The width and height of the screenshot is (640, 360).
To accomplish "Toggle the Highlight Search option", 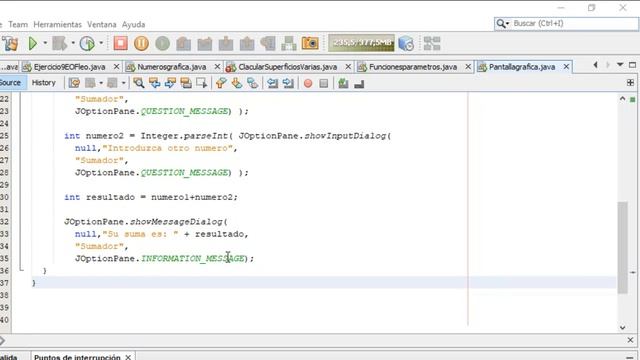I will (186, 83).
